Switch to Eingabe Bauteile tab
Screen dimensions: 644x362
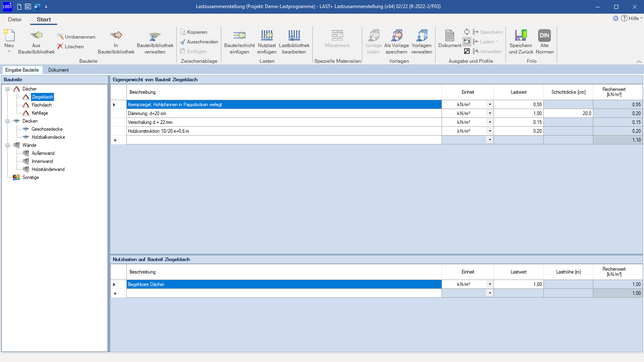click(x=22, y=70)
